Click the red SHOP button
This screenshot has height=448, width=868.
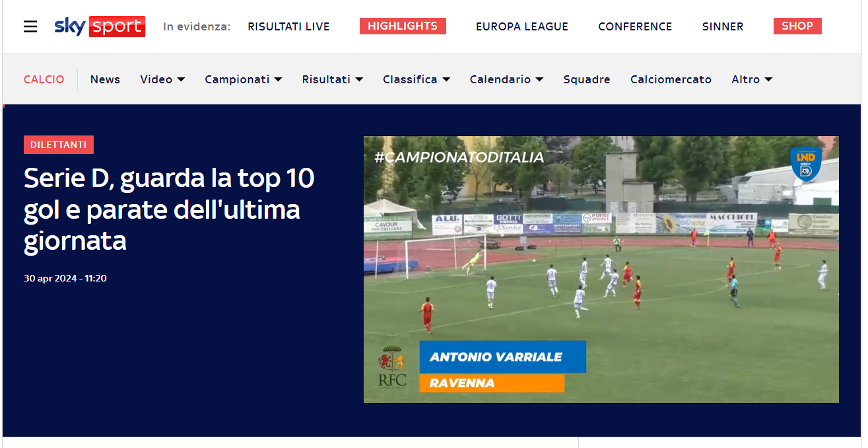click(x=797, y=26)
